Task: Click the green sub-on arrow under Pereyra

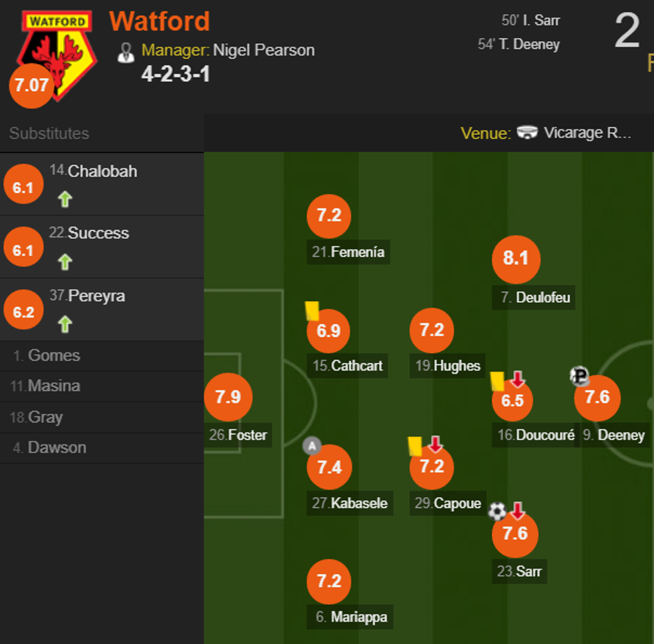Action: (x=65, y=324)
